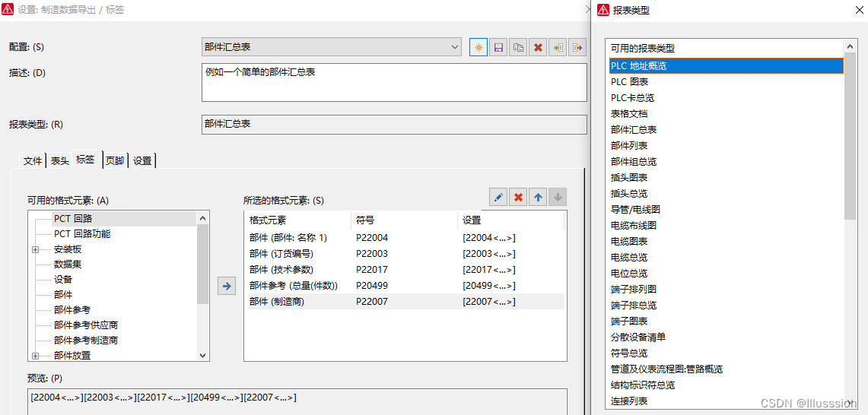
Task: Move the selected format element up
Action: pos(538,198)
